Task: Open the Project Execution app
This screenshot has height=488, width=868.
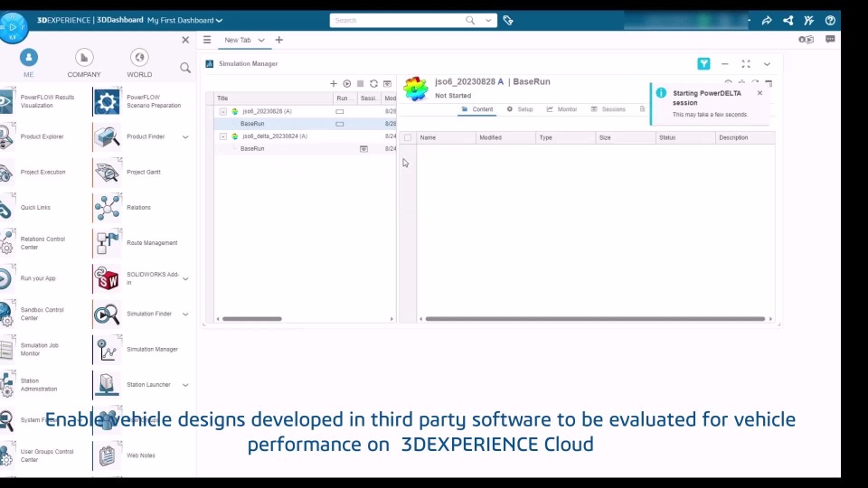Action: (8, 172)
